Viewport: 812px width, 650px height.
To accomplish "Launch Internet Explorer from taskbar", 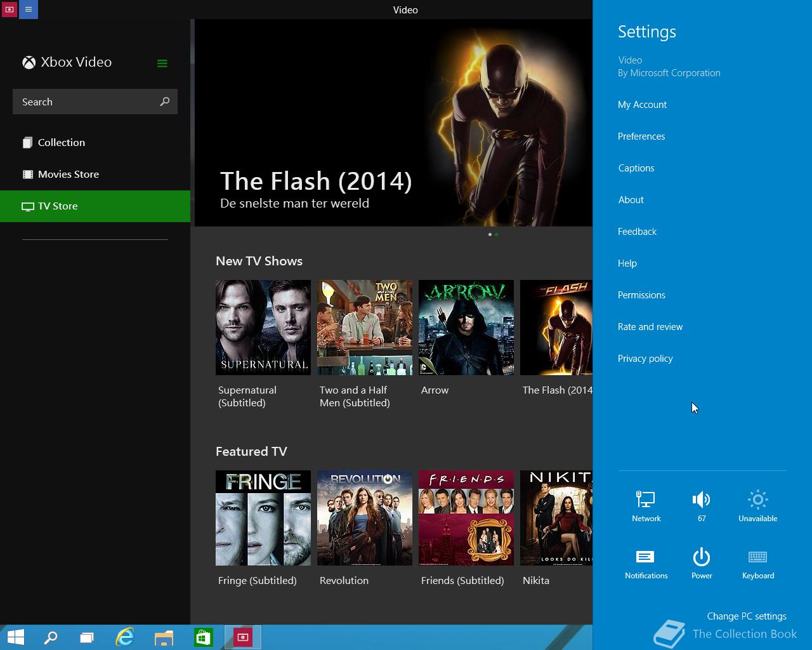I will tap(125, 637).
